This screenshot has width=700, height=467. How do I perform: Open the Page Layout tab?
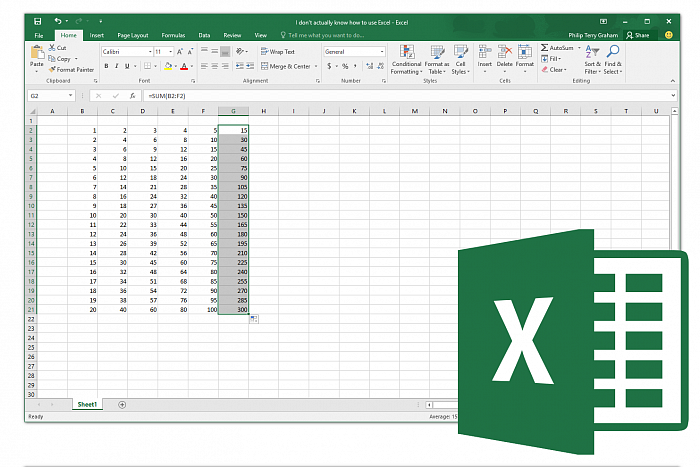(x=133, y=35)
